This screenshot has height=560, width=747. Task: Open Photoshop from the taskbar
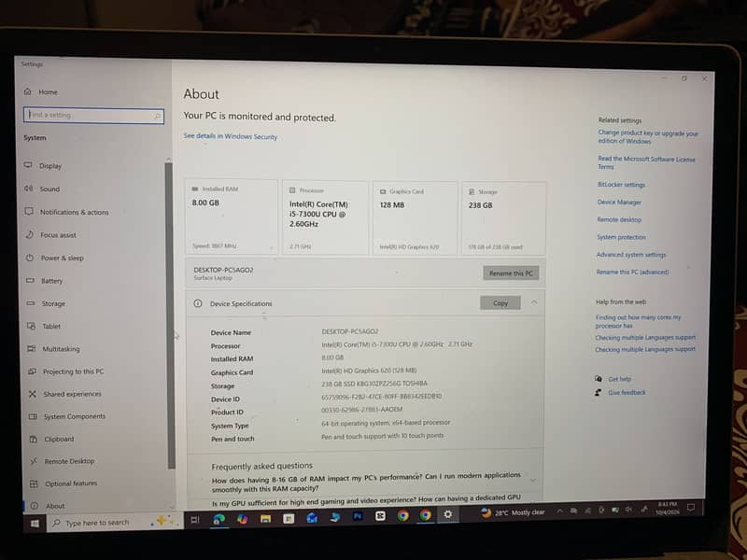point(358,516)
